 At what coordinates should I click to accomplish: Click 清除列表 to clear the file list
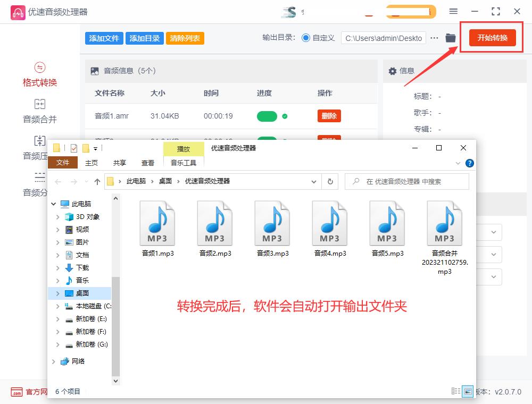coord(185,38)
